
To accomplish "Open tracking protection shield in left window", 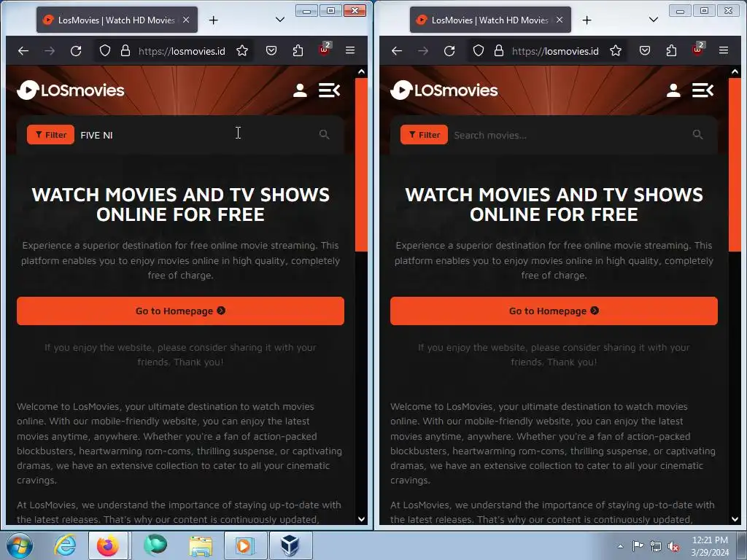I will [x=105, y=50].
